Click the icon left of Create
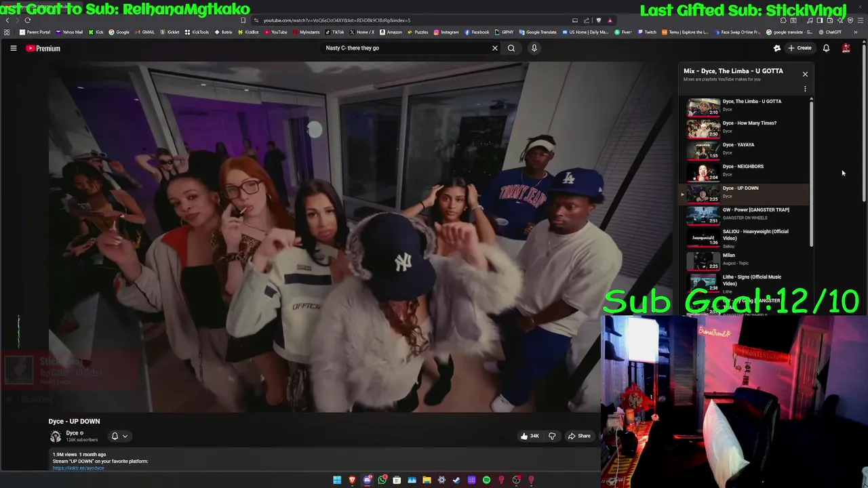This screenshot has height=488, width=868. tap(777, 48)
